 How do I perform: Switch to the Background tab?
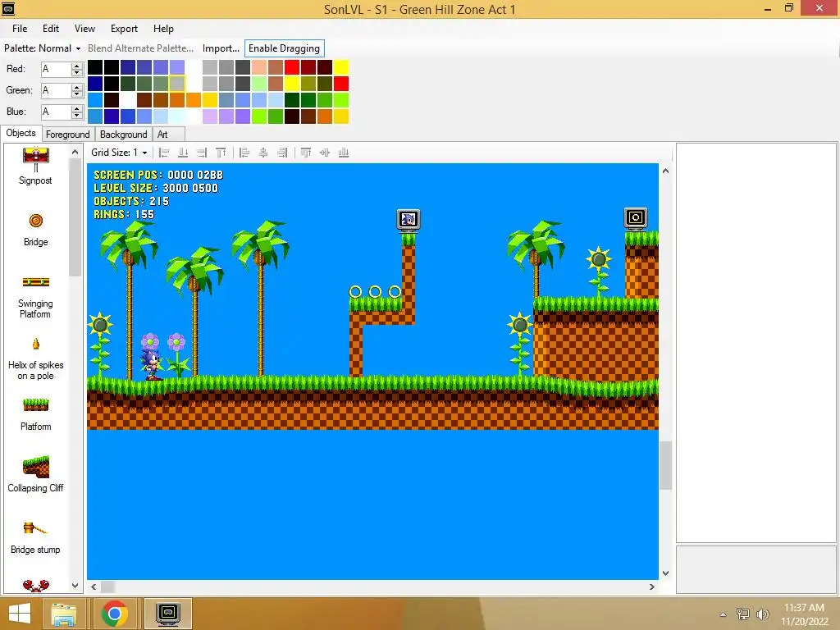pyautogui.click(x=123, y=135)
